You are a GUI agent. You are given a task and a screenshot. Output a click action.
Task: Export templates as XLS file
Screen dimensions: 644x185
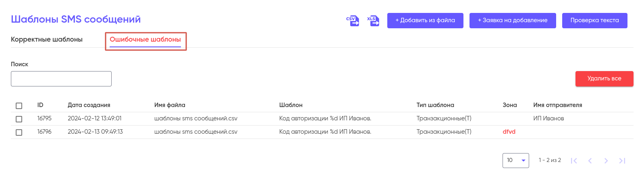(373, 21)
